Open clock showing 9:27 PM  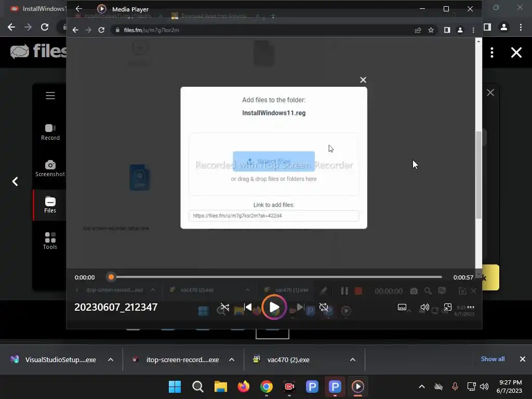click(x=509, y=387)
